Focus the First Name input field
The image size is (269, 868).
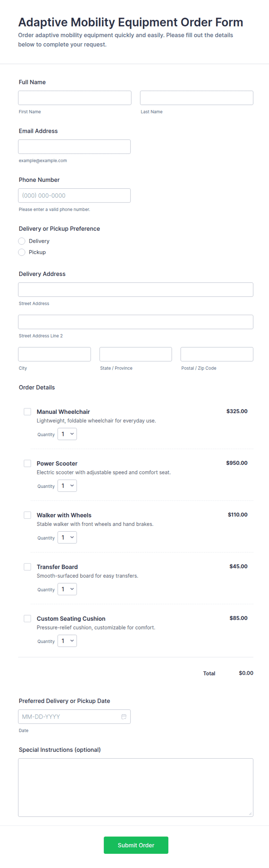click(75, 98)
